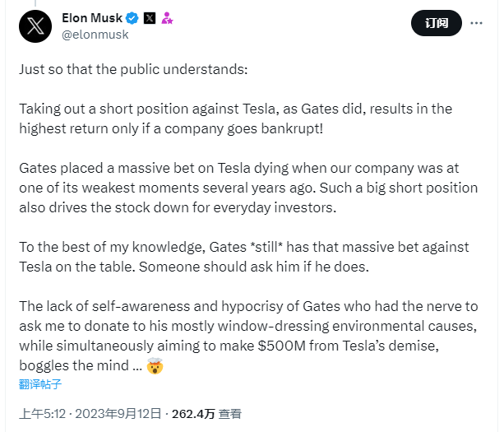Viewport: 504px width, 432px height.
Task: Click paragraph beginning "The lack of self-awareness"
Action: tap(248, 337)
